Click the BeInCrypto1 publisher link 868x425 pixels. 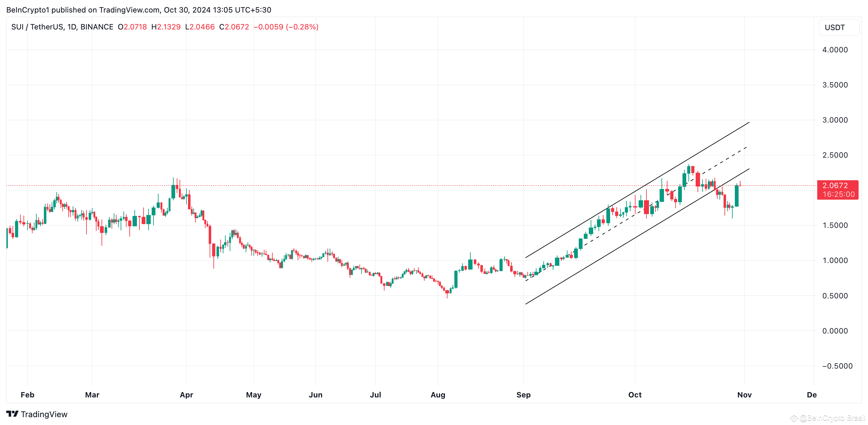(x=28, y=10)
